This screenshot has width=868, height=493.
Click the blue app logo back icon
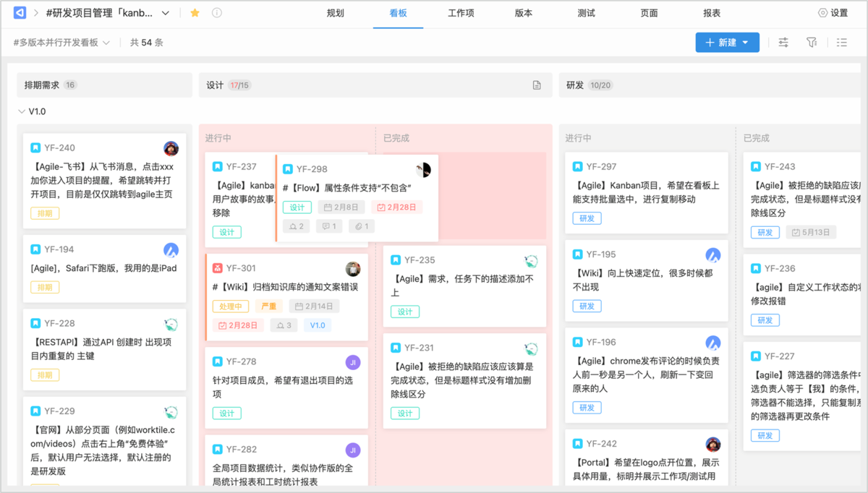pos(20,13)
